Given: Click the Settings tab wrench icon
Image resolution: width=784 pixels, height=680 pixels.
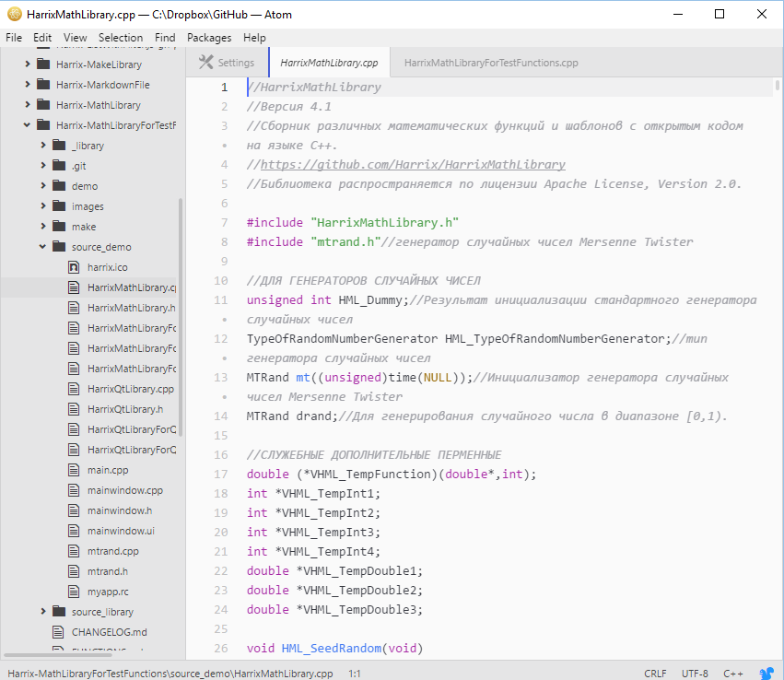Looking at the screenshot, I should click(206, 62).
